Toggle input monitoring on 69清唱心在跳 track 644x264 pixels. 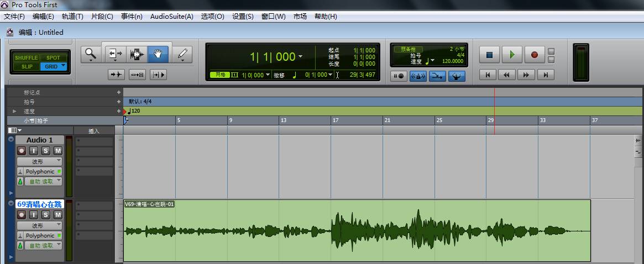(34, 215)
